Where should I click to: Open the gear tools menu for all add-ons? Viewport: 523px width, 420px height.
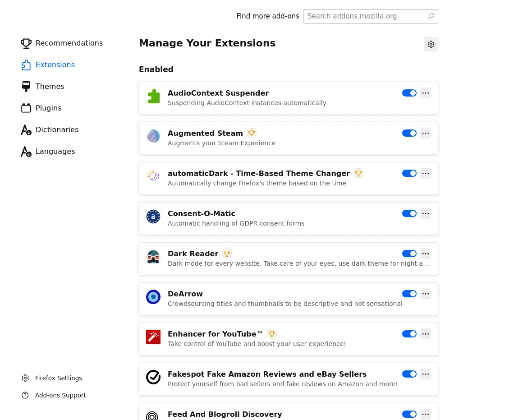pyautogui.click(x=431, y=44)
